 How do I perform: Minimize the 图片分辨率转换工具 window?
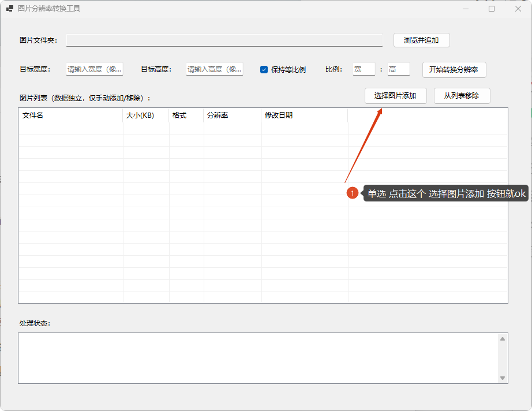[466, 9]
